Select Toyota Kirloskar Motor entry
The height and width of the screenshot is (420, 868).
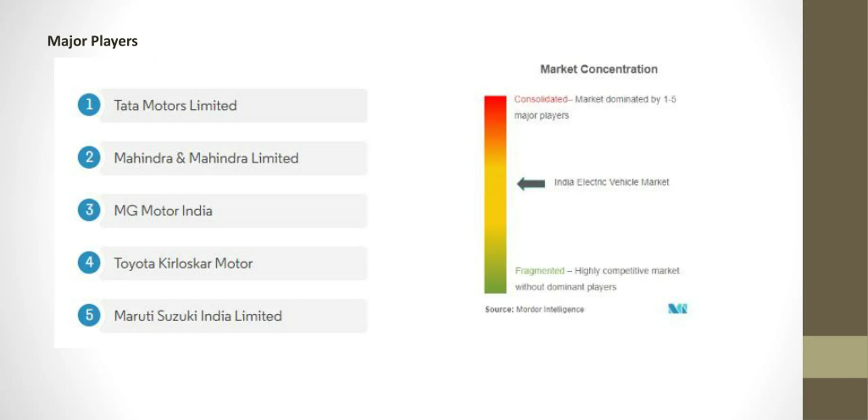pos(234,263)
